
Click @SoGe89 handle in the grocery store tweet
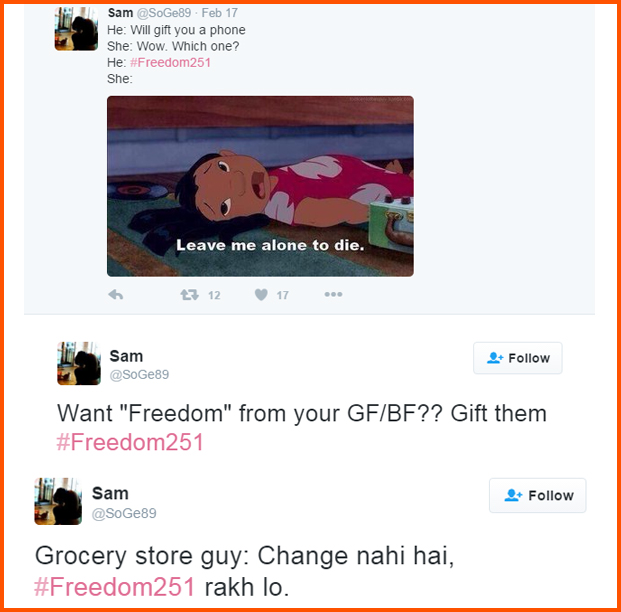click(124, 513)
